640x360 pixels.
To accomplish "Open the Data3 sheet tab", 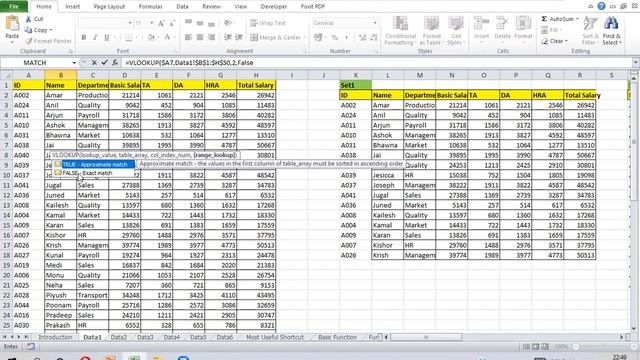I will click(x=145, y=337).
